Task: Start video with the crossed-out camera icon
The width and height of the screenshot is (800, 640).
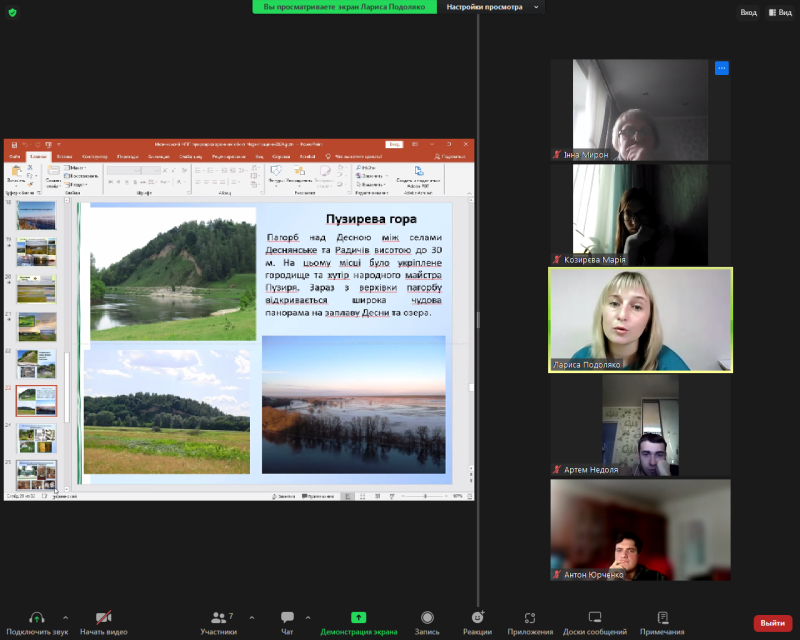Action: (x=103, y=618)
